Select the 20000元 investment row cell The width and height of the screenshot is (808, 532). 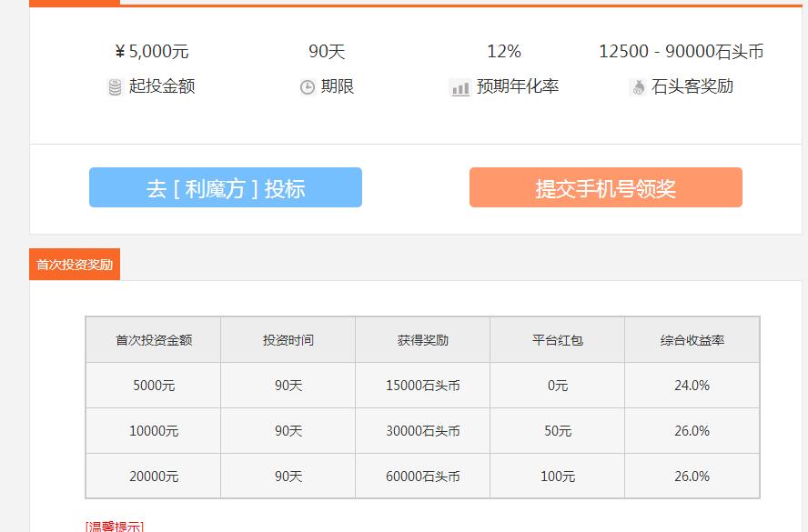click(154, 477)
